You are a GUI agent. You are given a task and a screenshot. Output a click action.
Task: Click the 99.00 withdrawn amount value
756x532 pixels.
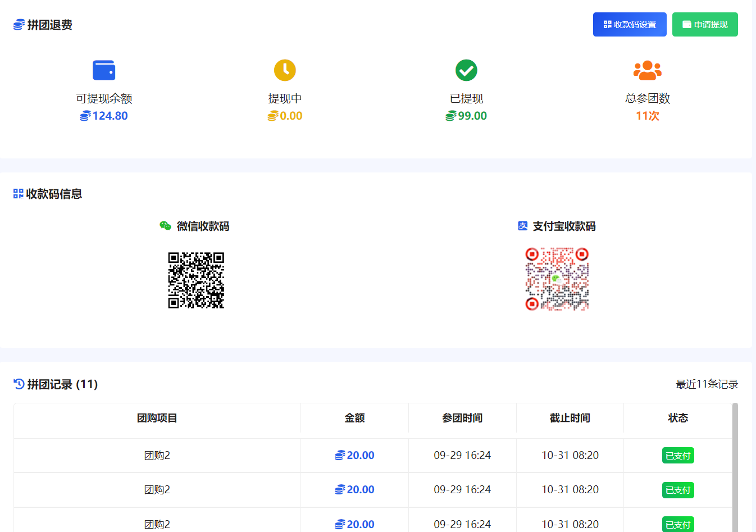click(472, 116)
